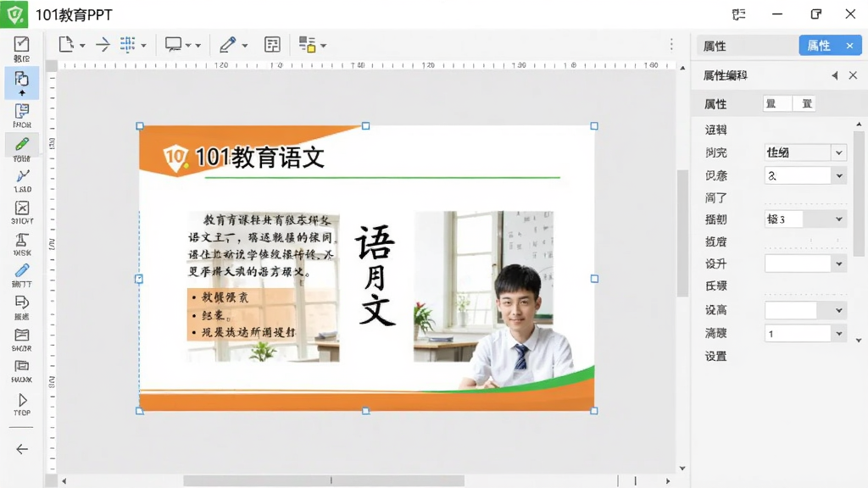868x488 pixels.
Task: Click the crossed image box tool icon
Action: pos(22,208)
